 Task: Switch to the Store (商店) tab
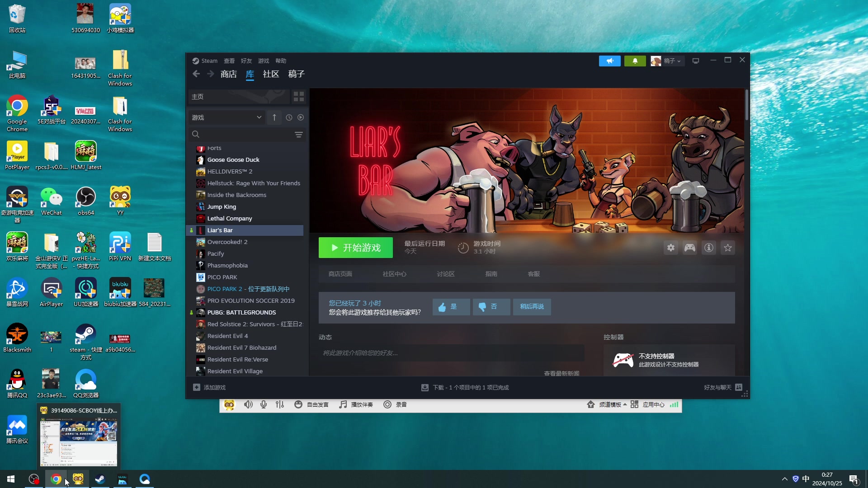coord(229,74)
